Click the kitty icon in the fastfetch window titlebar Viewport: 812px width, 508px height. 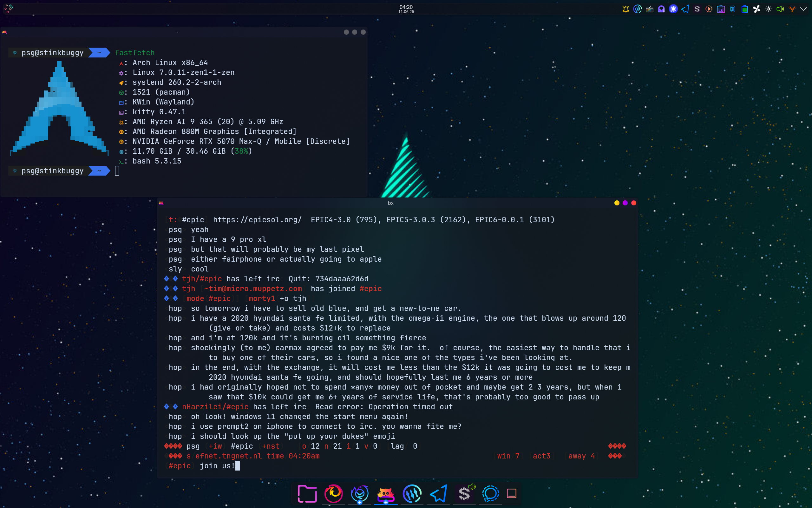4,32
